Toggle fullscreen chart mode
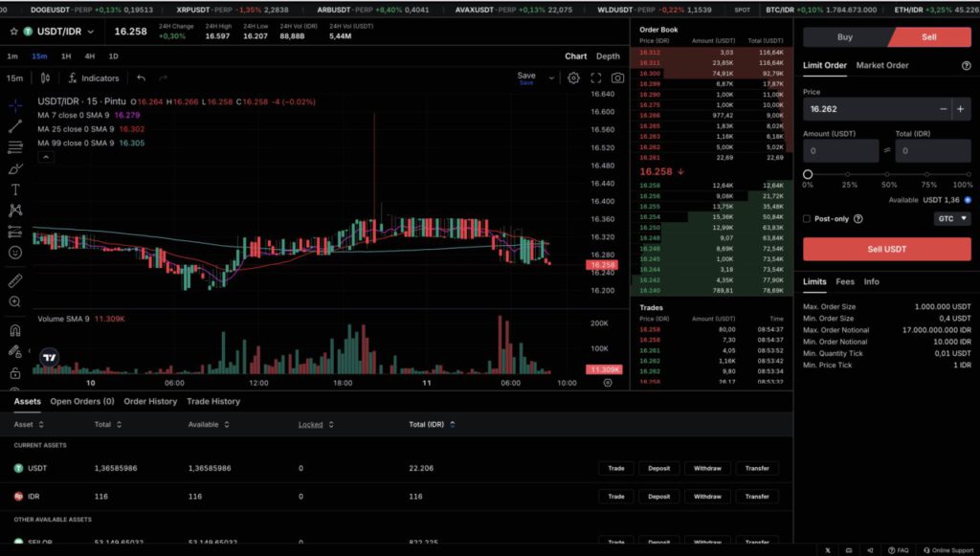This screenshot has width=980, height=556. point(595,78)
